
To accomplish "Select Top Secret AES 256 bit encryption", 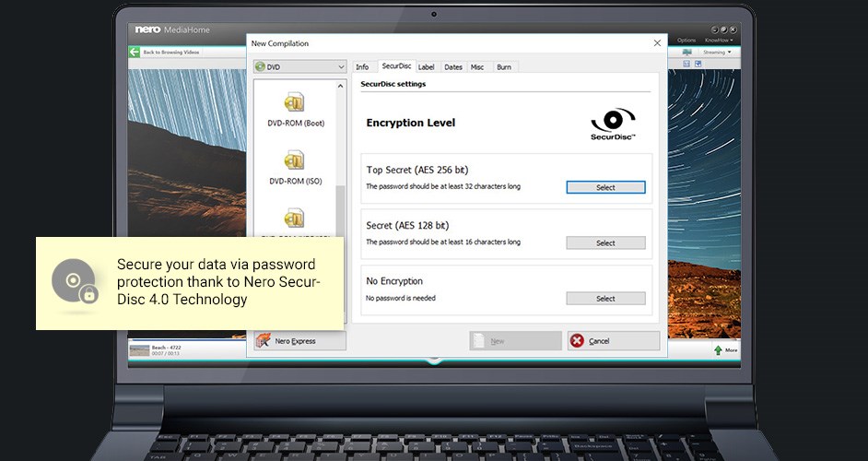I will (x=605, y=187).
